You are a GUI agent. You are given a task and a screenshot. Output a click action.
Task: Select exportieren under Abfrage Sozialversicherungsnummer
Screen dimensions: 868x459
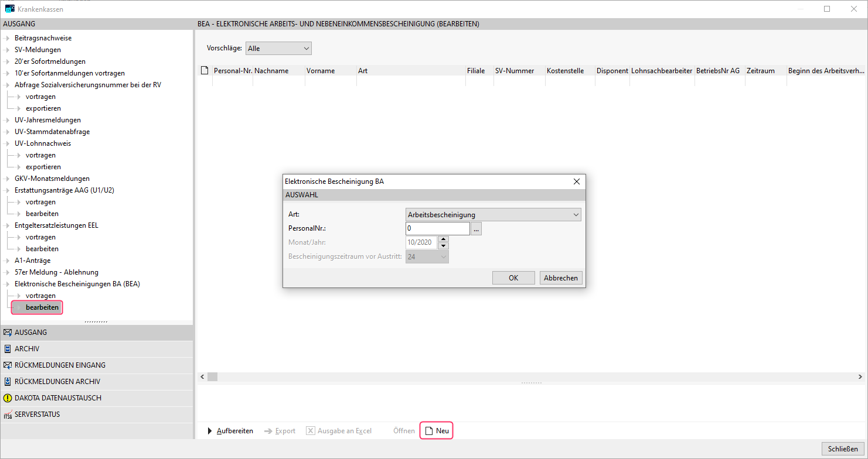[x=43, y=108]
